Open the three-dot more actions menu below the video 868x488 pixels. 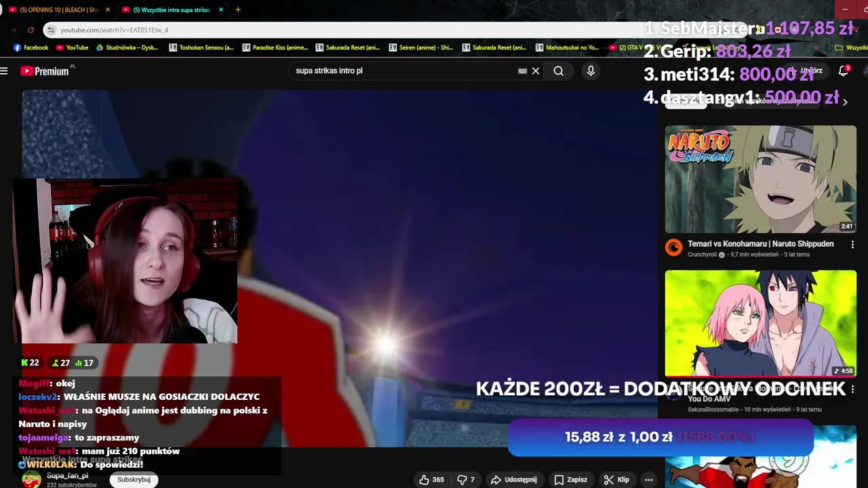649,479
